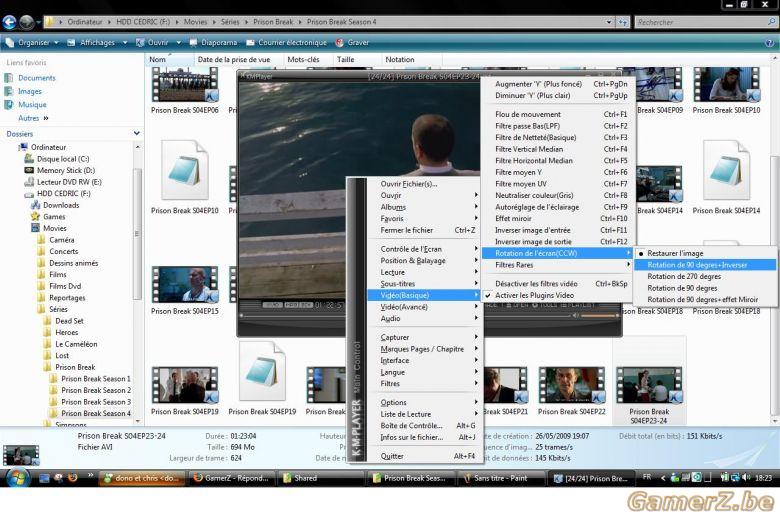
Task: Enable the Flou de mouvement filter
Action: point(558,114)
